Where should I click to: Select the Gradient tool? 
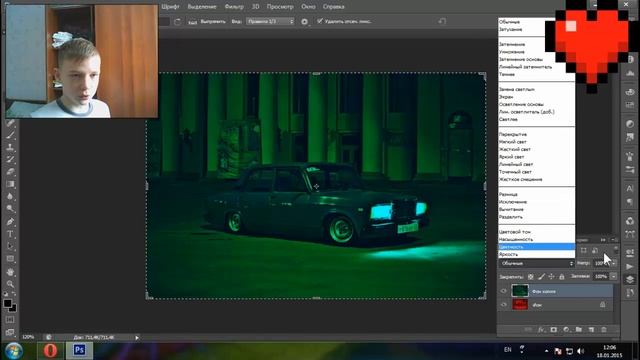(x=10, y=184)
